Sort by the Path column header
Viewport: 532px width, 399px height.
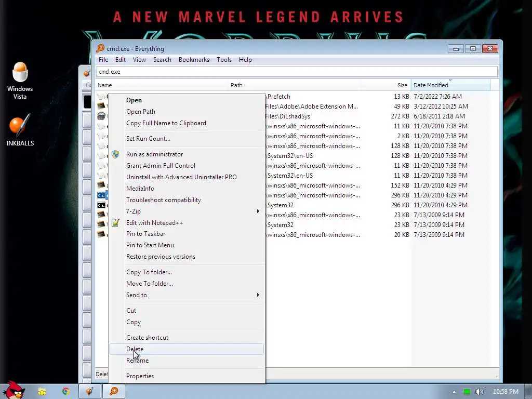point(294,85)
